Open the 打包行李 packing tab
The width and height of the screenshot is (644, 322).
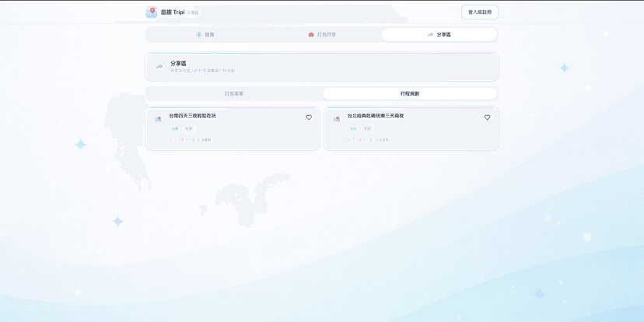(322, 35)
